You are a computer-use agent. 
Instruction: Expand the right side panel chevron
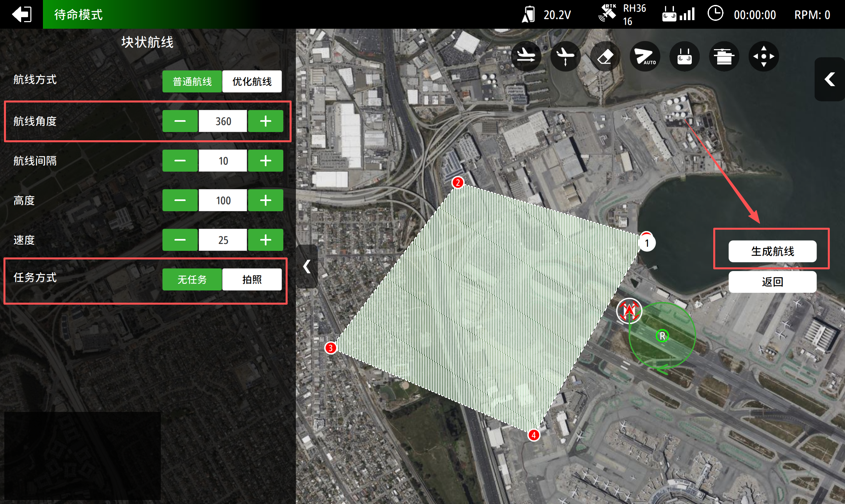(x=829, y=80)
